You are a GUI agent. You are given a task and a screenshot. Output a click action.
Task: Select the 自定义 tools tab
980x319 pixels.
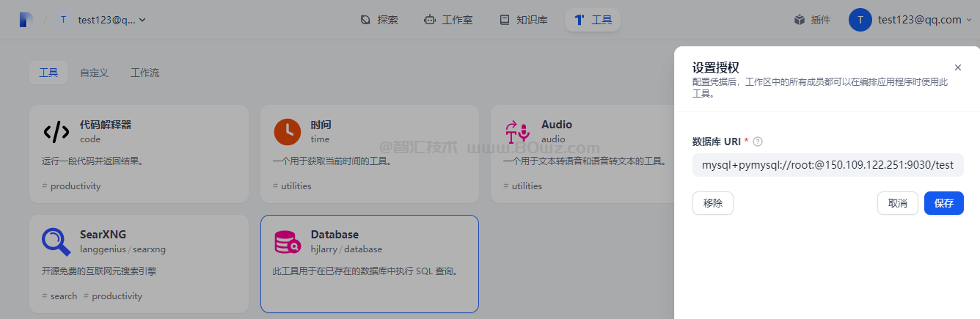pos(94,73)
